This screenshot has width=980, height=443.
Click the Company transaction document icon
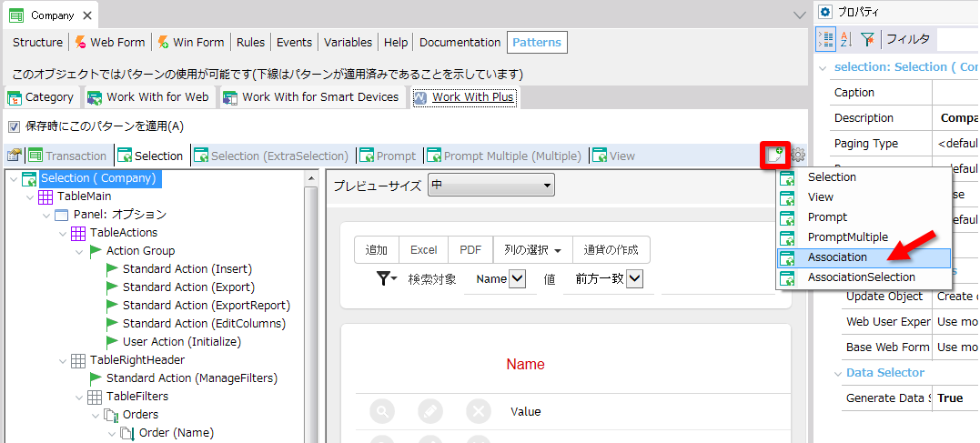tap(16, 15)
